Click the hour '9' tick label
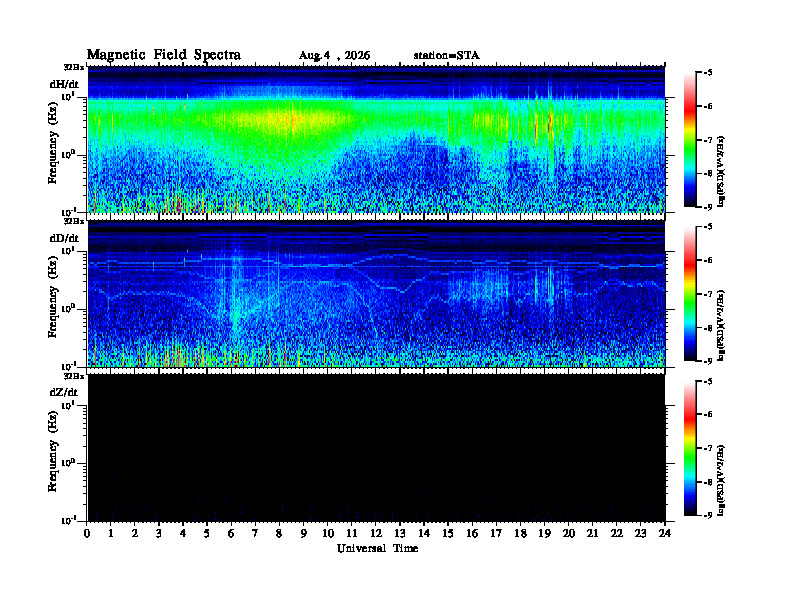 pos(304,533)
